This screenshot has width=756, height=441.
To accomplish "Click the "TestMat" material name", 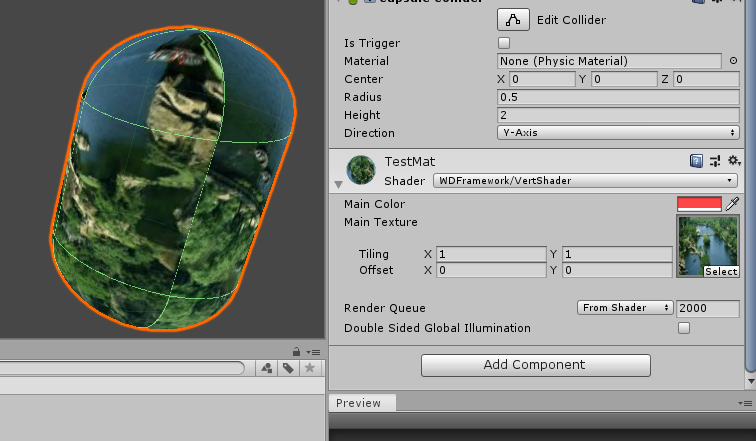I will coord(410,161).
